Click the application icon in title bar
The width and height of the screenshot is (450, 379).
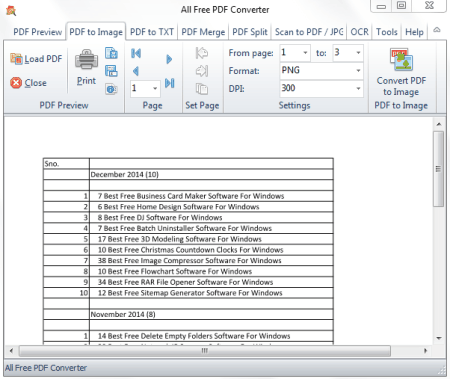coord(11,11)
